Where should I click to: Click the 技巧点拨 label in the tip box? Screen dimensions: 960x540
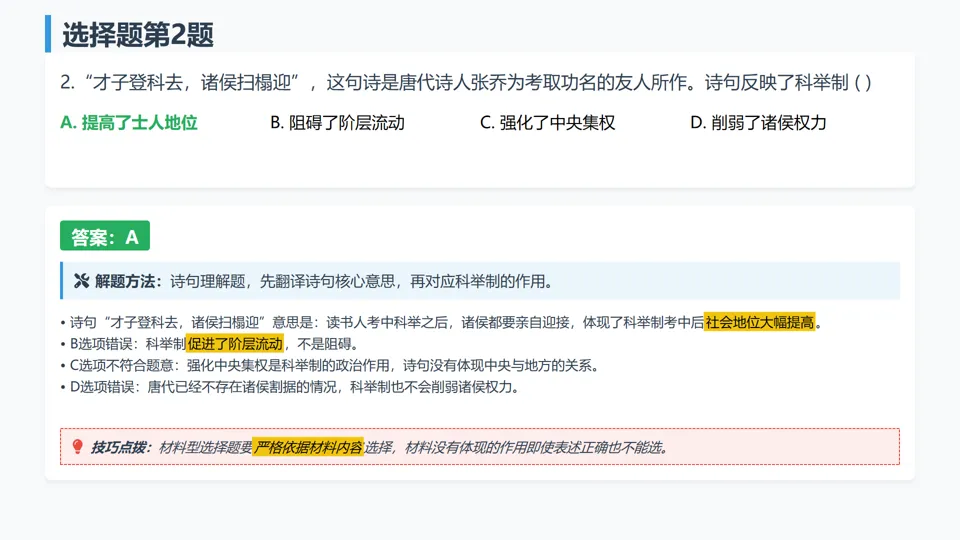[121, 448]
